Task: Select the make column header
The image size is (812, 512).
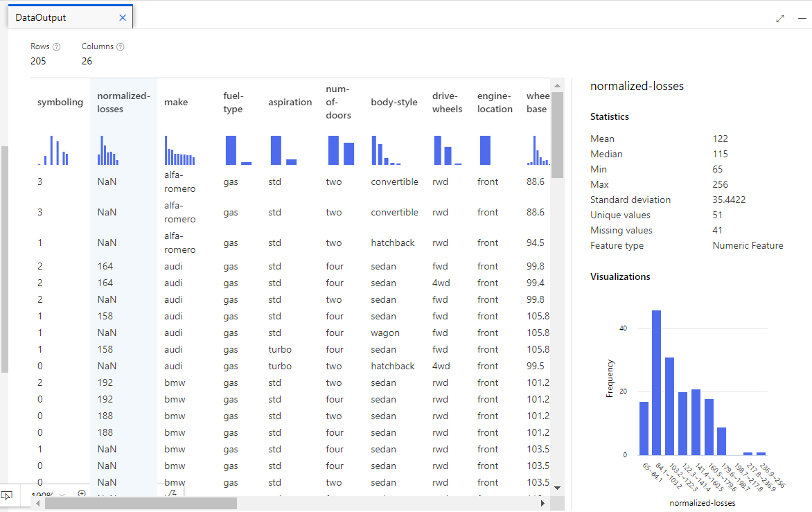Action: (176, 103)
